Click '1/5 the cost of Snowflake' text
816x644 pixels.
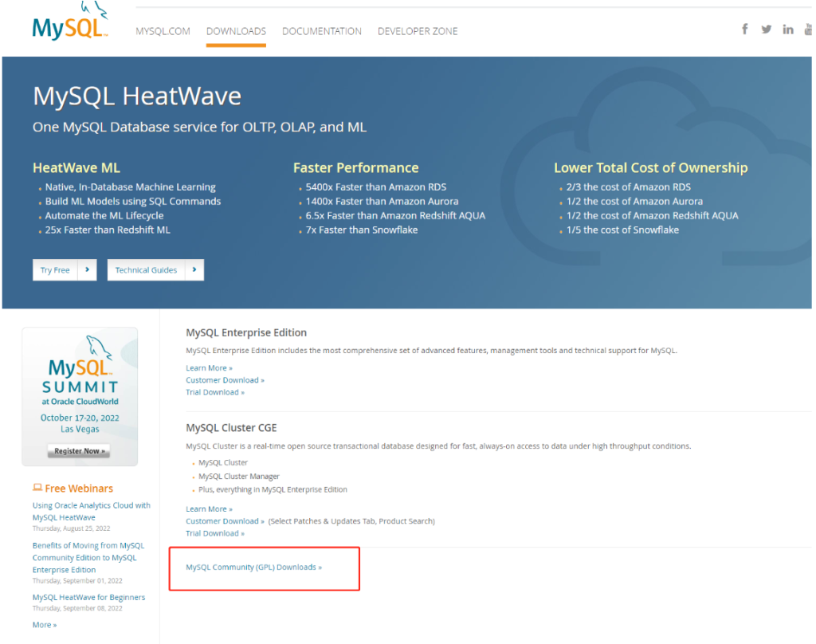(x=622, y=230)
